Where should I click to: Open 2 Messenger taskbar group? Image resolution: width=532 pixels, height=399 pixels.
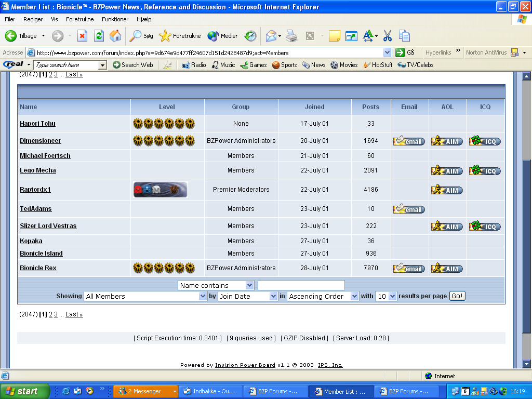click(145, 391)
